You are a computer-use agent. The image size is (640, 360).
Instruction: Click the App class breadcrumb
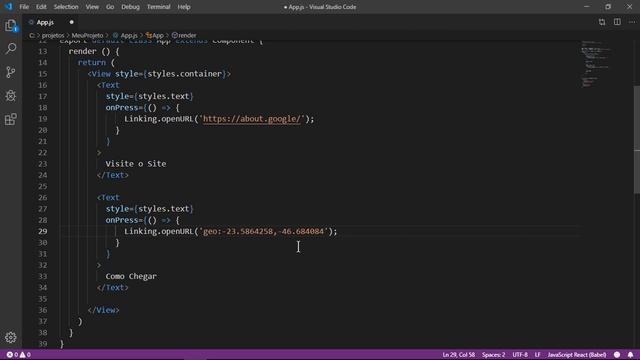pyautogui.click(x=155, y=36)
